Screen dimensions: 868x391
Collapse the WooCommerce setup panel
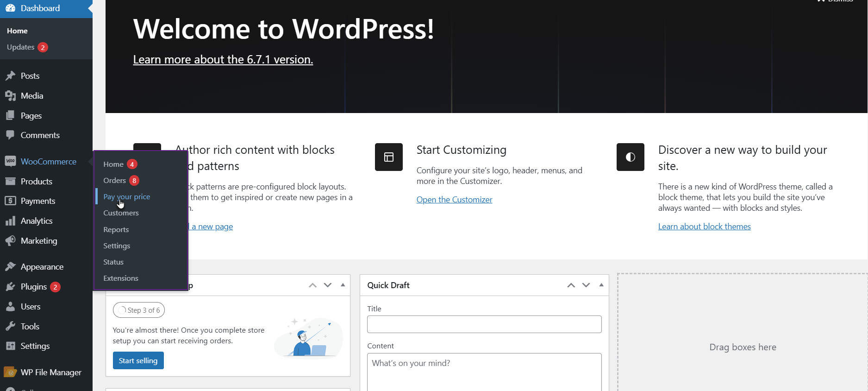(343, 285)
